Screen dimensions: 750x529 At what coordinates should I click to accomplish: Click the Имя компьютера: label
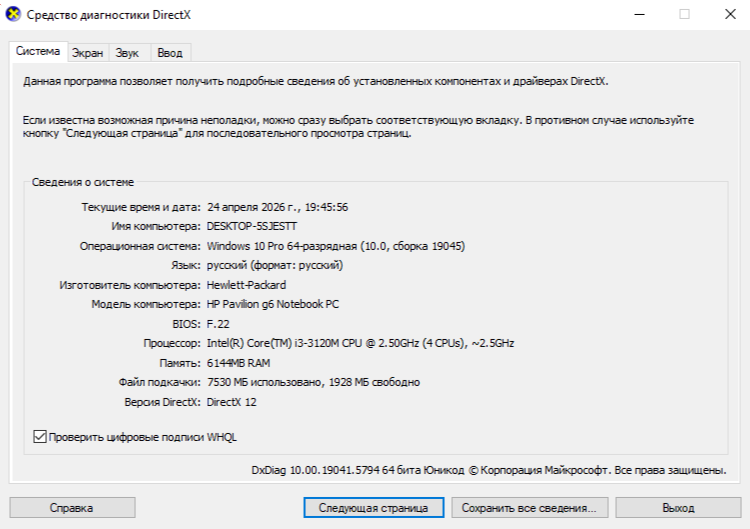pos(156,226)
